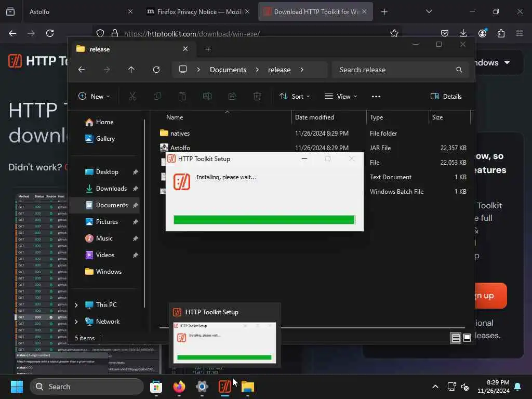The height and width of the screenshot is (399, 532).
Task: Open Settings gear from the taskbar
Action: (202, 387)
